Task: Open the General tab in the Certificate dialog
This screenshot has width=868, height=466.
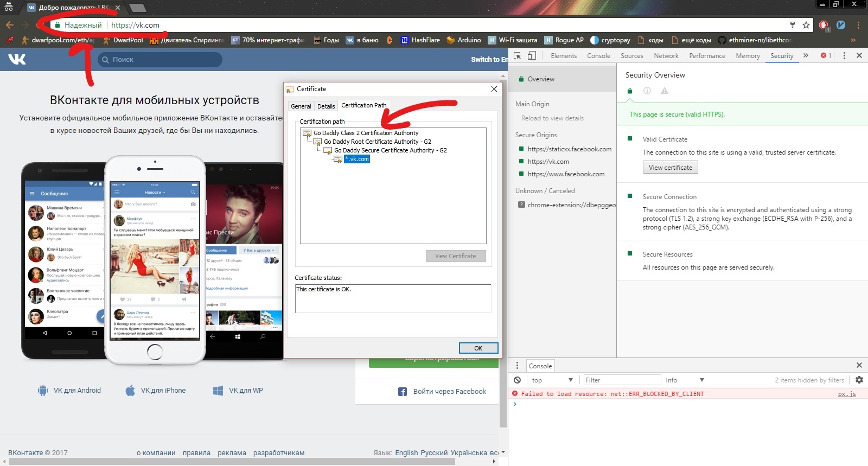Action: (x=301, y=106)
